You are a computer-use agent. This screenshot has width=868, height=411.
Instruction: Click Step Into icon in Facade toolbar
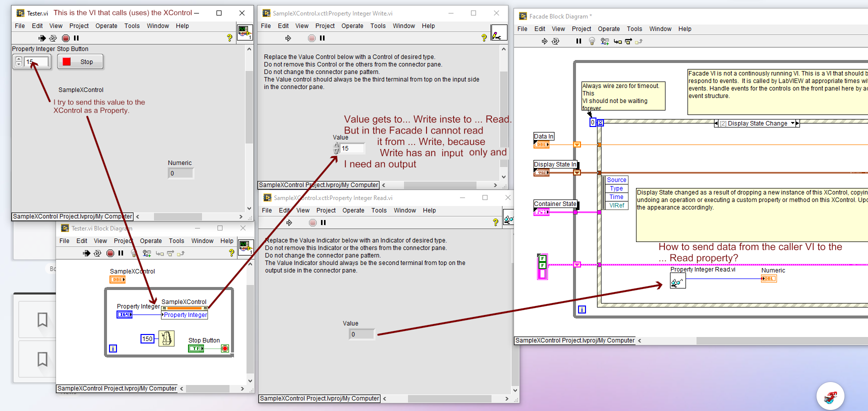pos(617,41)
